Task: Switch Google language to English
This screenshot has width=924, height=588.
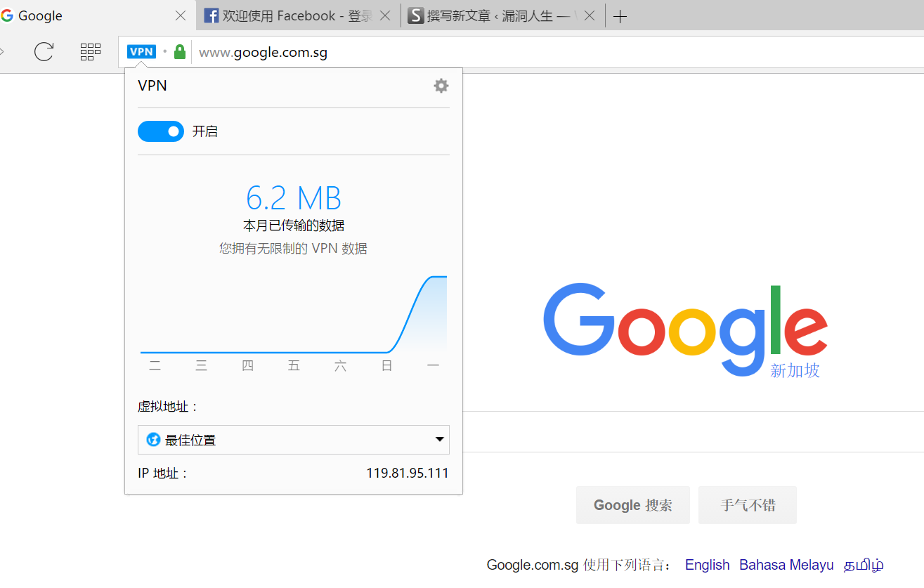Action: [708, 565]
